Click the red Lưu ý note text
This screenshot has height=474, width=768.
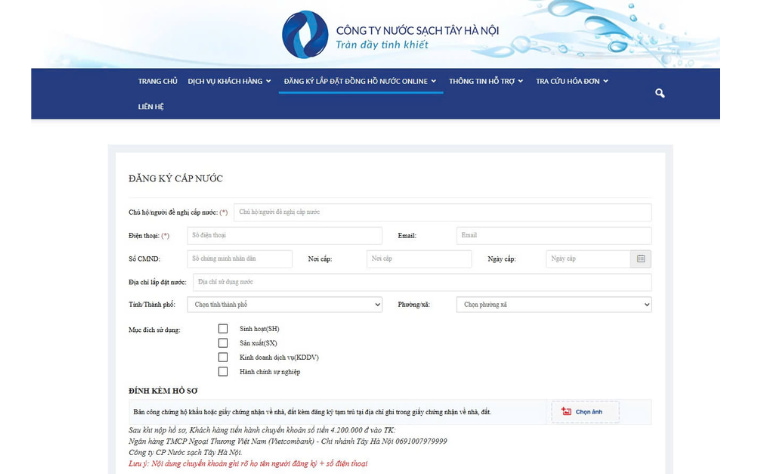(x=248, y=463)
